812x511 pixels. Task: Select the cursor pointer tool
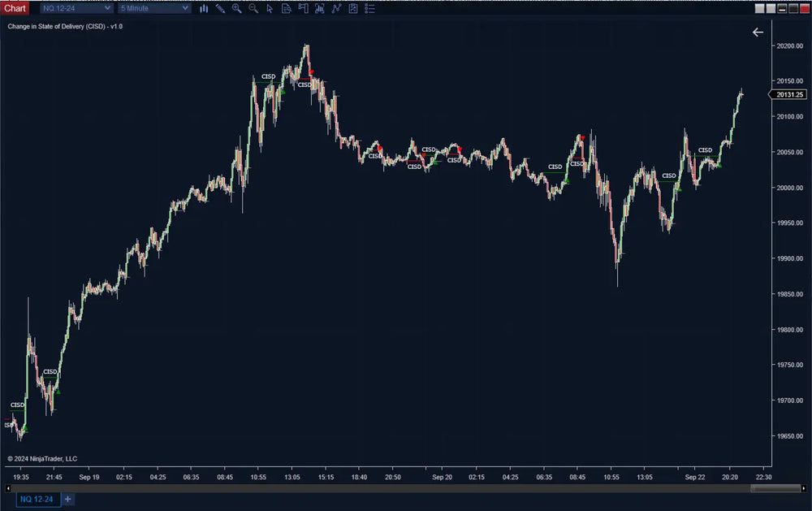coord(270,8)
